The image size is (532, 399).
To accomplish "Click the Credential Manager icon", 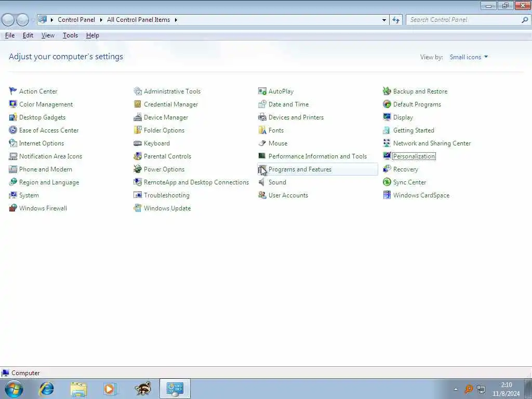I will (x=137, y=104).
